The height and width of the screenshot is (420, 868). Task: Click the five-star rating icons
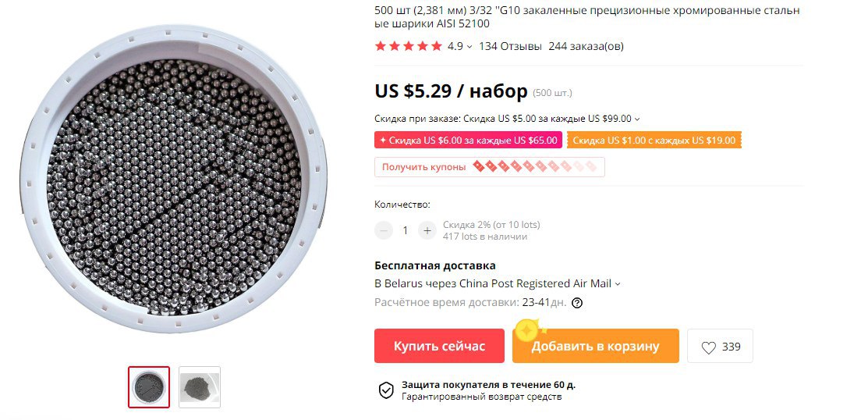click(x=409, y=46)
